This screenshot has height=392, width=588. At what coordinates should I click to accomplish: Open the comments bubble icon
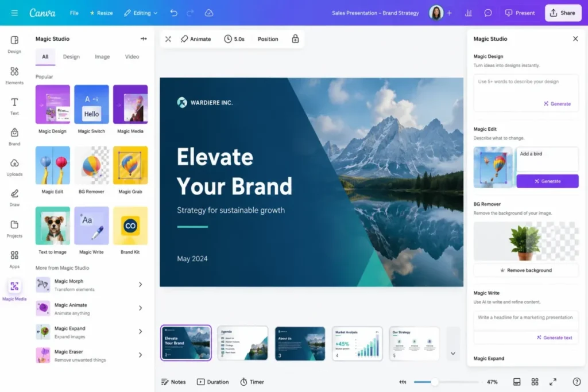488,13
